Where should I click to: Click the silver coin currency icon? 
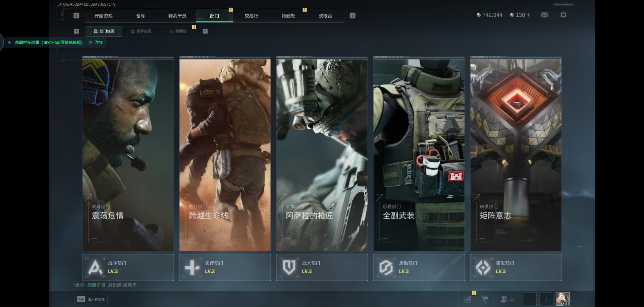click(479, 15)
